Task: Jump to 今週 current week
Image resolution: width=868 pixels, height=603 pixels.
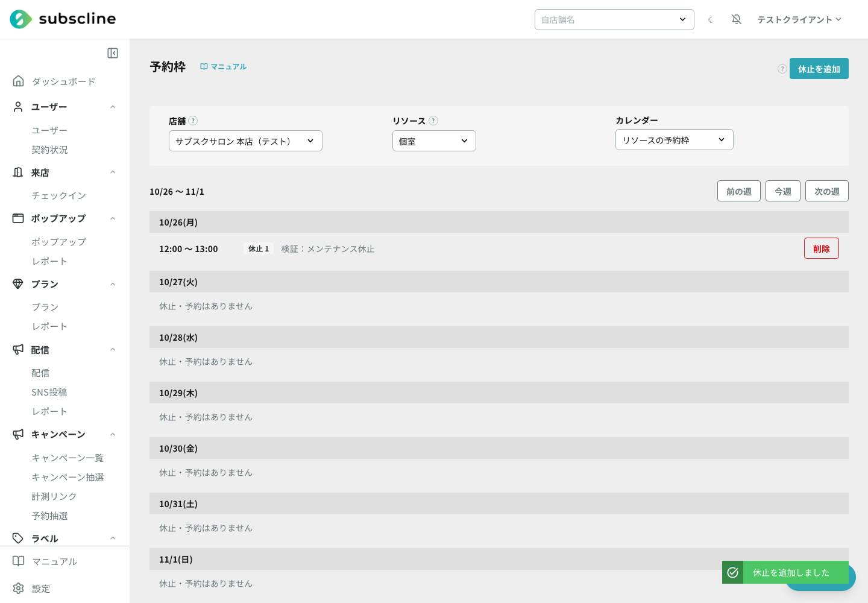Action: coord(783,191)
